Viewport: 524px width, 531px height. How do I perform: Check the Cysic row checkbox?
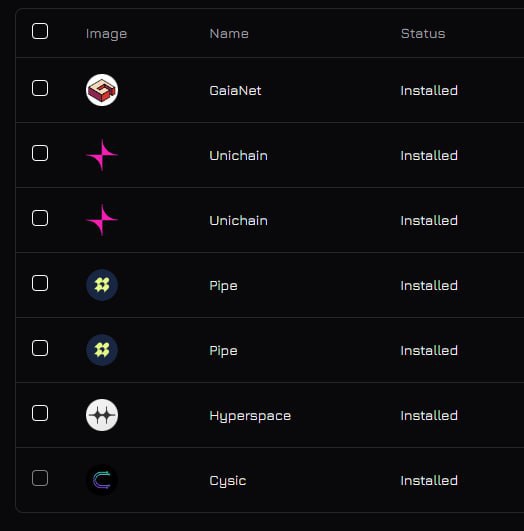coord(40,478)
